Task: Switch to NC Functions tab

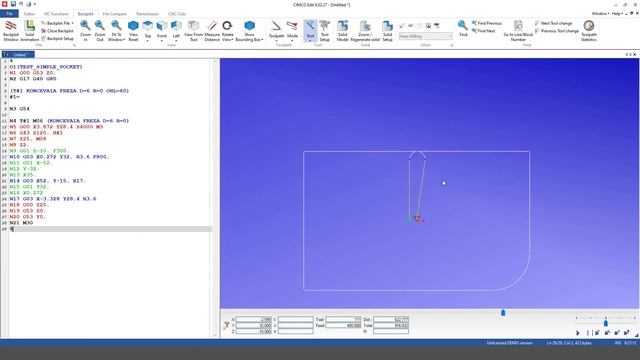Action: (56, 14)
